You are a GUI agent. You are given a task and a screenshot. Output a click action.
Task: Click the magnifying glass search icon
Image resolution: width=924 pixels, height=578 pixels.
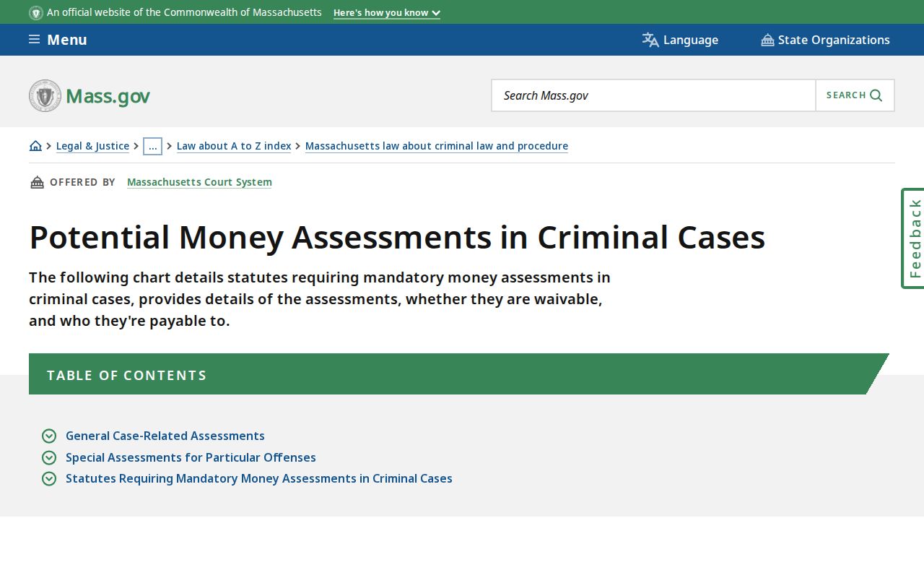pyautogui.click(x=876, y=95)
